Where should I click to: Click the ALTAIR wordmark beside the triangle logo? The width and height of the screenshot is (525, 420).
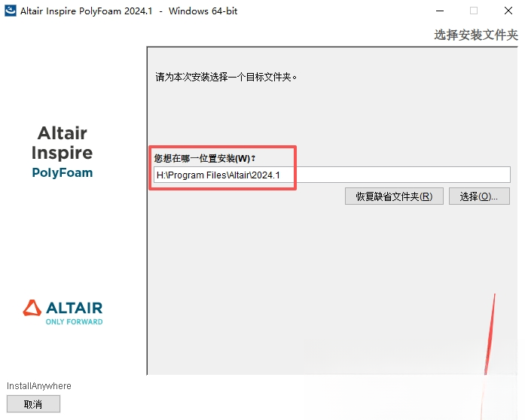75,308
